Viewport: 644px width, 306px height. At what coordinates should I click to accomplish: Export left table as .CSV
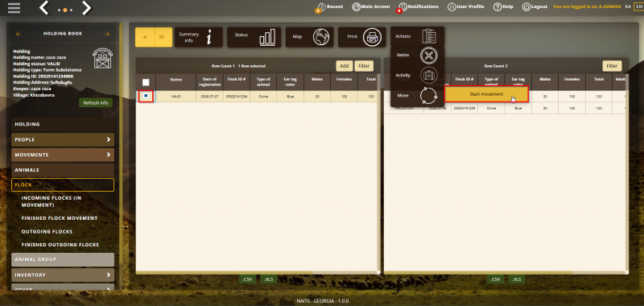247,279
